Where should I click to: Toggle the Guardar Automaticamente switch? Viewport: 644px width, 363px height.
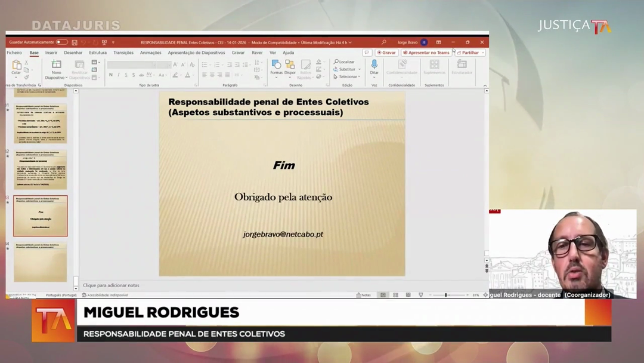coord(62,42)
